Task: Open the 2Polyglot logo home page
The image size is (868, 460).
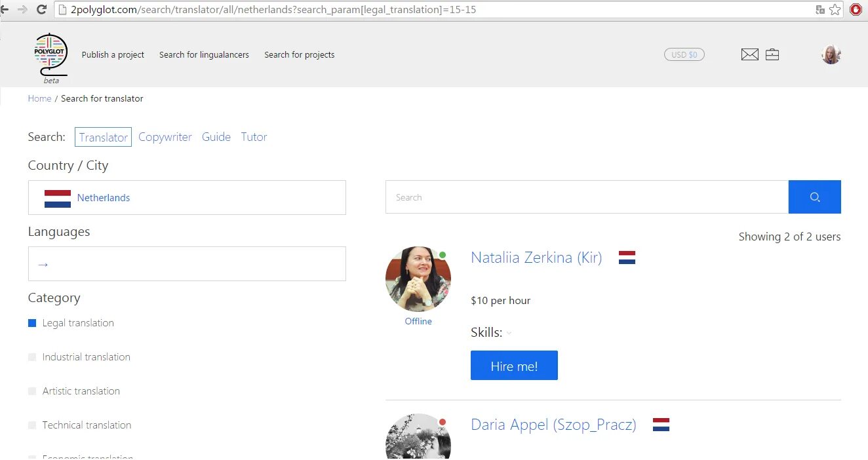Action: coord(50,58)
